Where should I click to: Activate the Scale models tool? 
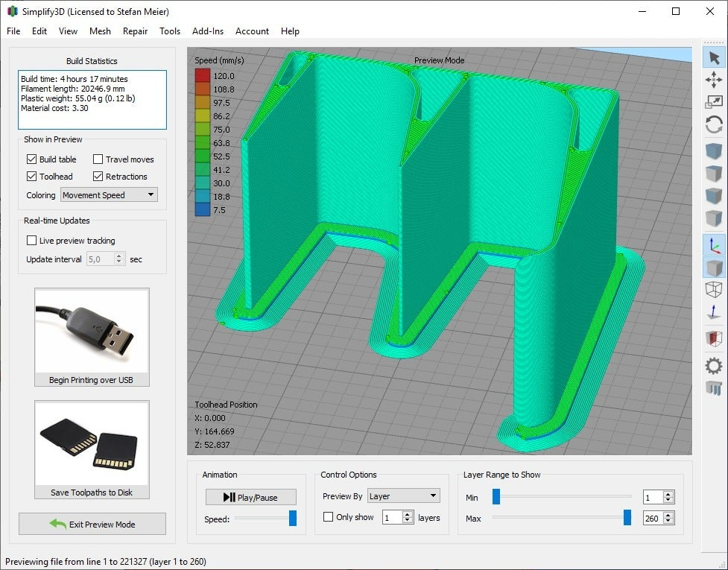click(714, 101)
